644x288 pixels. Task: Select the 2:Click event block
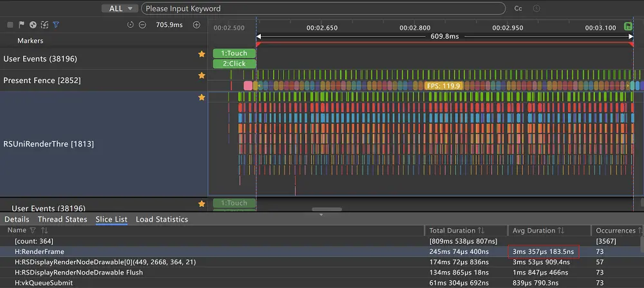(x=234, y=64)
